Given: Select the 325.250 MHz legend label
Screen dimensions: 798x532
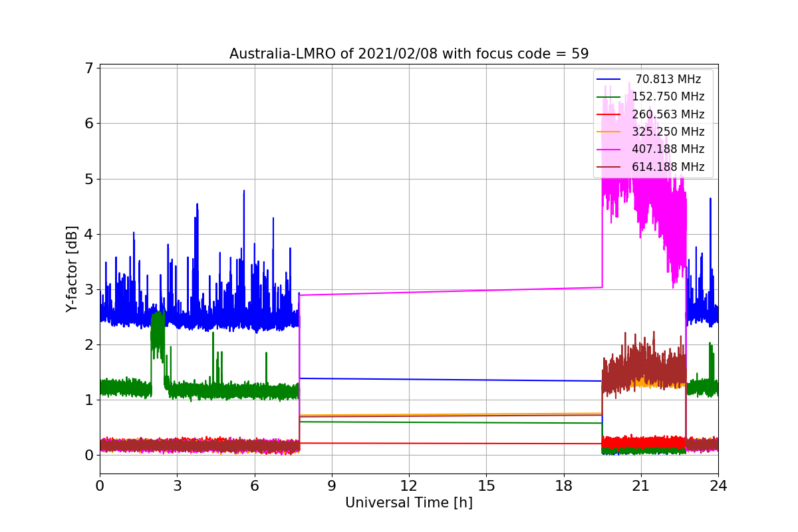Looking at the screenshot, I should tap(668, 132).
